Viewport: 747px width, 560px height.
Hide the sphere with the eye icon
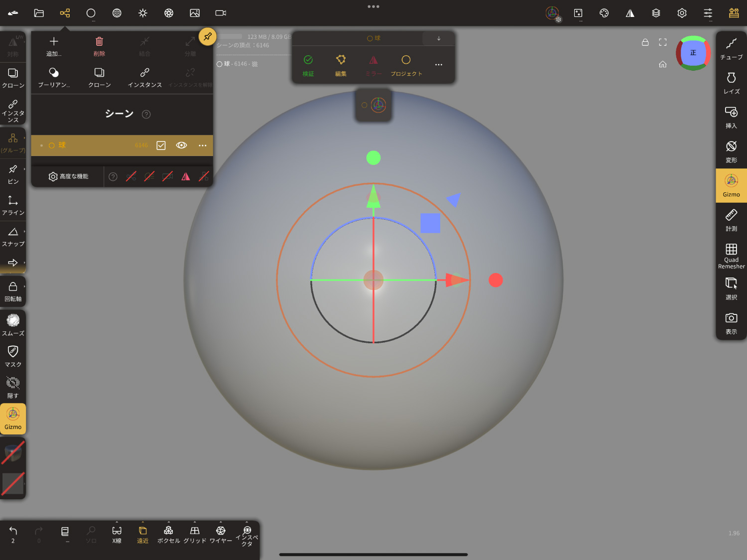point(181,145)
